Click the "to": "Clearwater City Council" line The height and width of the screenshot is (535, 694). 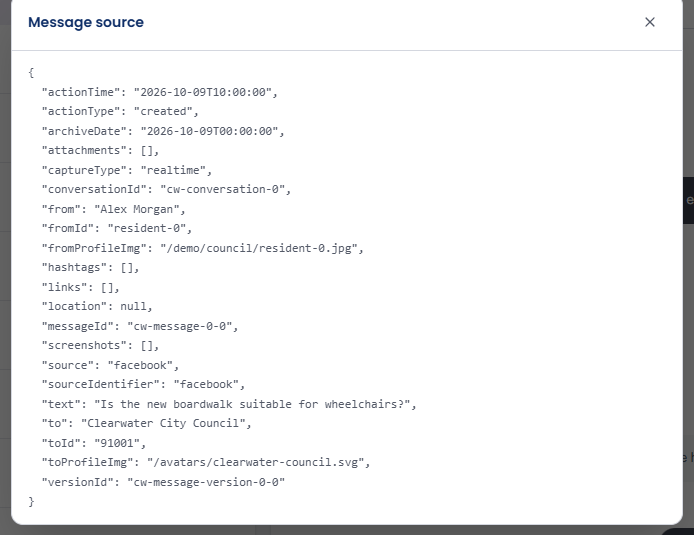147,423
